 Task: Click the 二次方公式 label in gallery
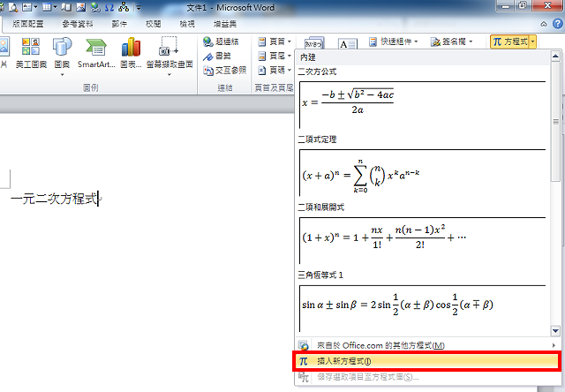click(x=317, y=72)
